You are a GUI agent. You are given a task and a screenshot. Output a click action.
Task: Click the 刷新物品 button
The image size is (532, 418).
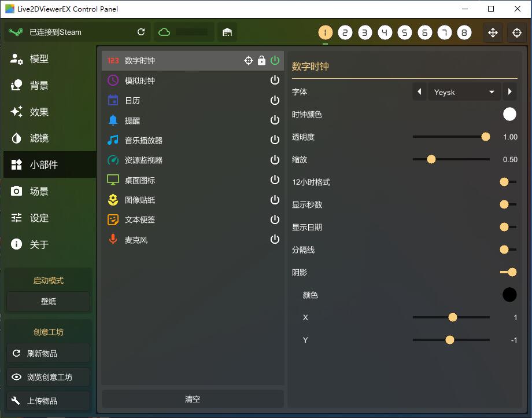(48, 353)
